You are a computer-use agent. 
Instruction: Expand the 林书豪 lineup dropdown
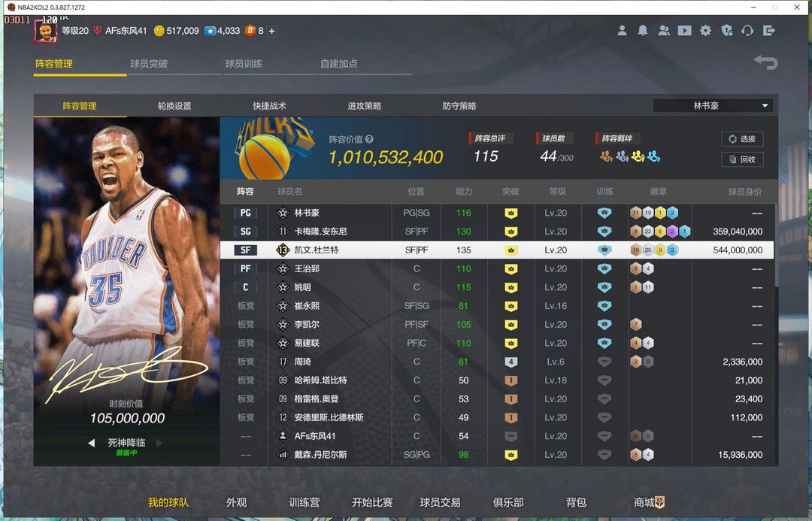(x=765, y=106)
